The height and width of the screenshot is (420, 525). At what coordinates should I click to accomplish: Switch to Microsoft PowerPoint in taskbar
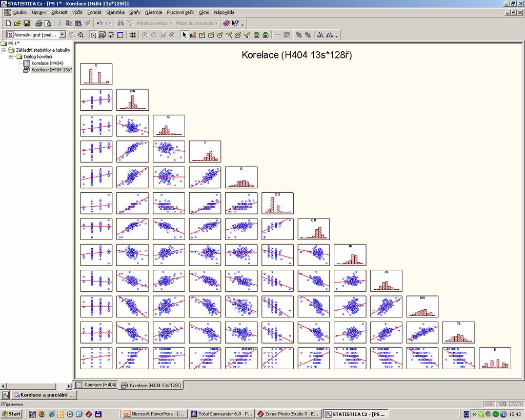tap(155, 414)
